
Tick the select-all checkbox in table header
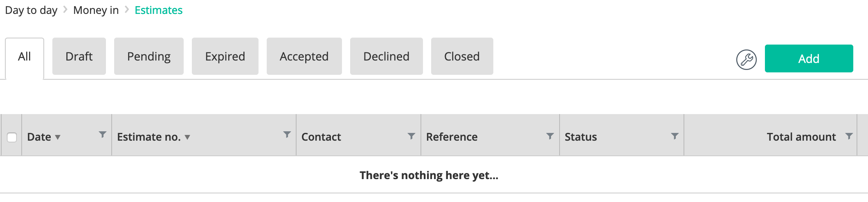click(x=12, y=137)
